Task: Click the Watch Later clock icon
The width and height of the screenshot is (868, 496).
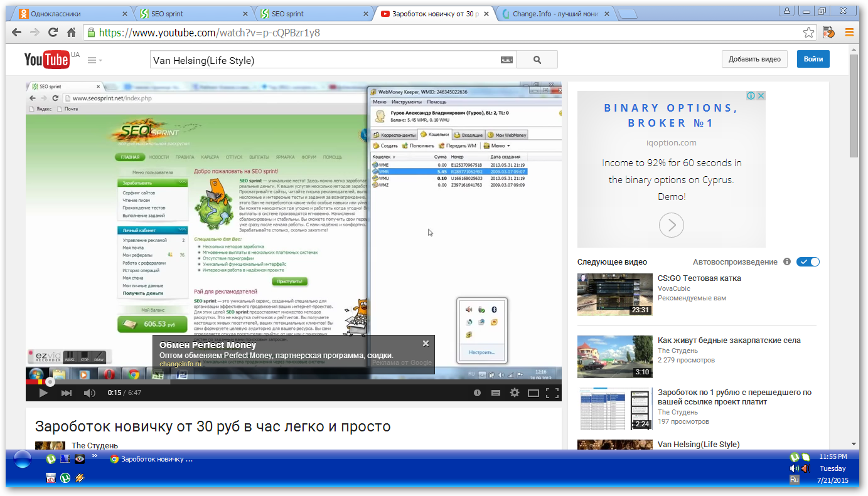Action: 477,393
